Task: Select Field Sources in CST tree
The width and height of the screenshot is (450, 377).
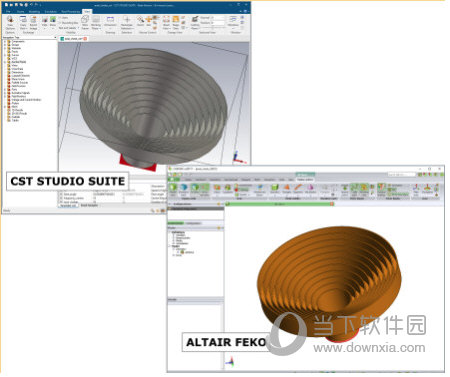Action: (x=19, y=86)
